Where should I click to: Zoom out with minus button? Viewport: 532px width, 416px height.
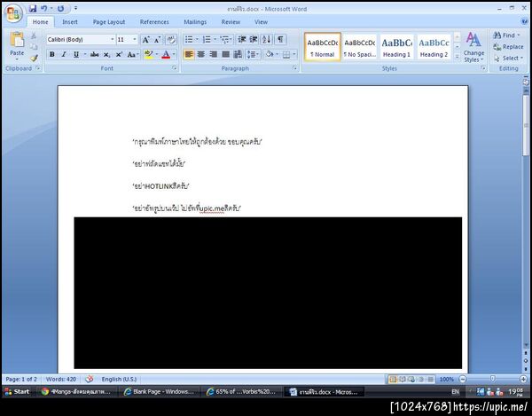pos(463,379)
